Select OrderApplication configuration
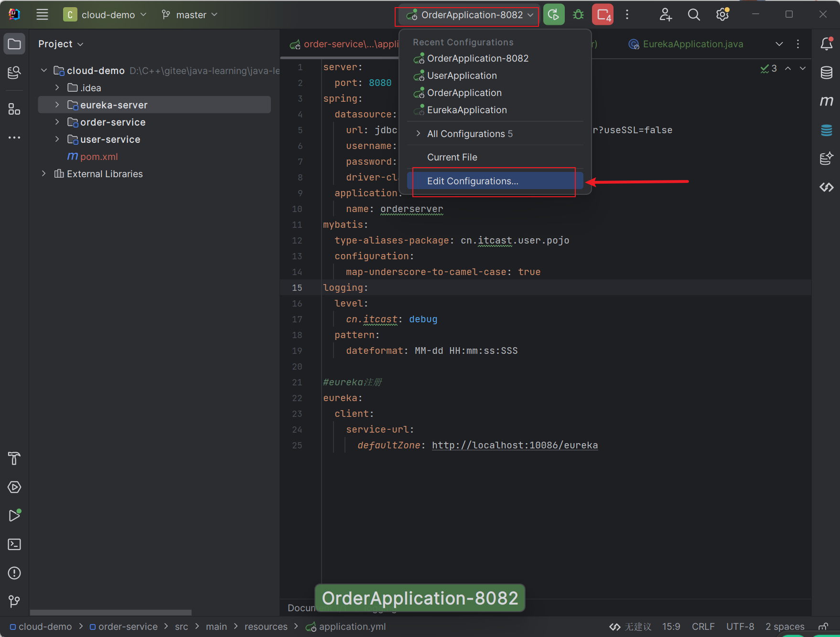840x637 pixels. coord(495,93)
